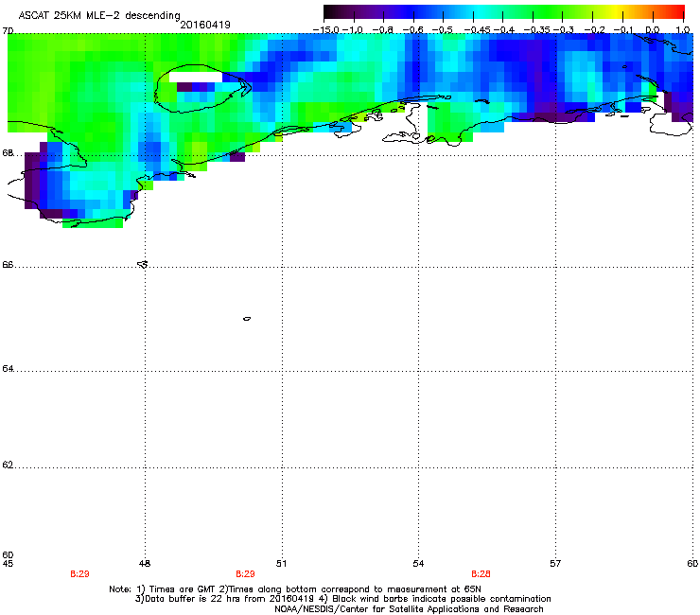Click the '-0.6' color bar label
Viewport: 700px width, 615px height.
pos(413,30)
